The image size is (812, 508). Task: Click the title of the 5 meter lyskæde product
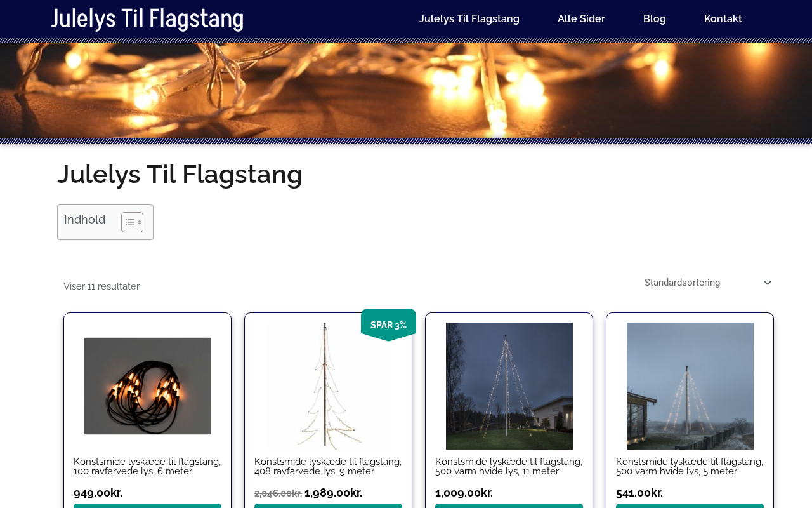tap(690, 466)
